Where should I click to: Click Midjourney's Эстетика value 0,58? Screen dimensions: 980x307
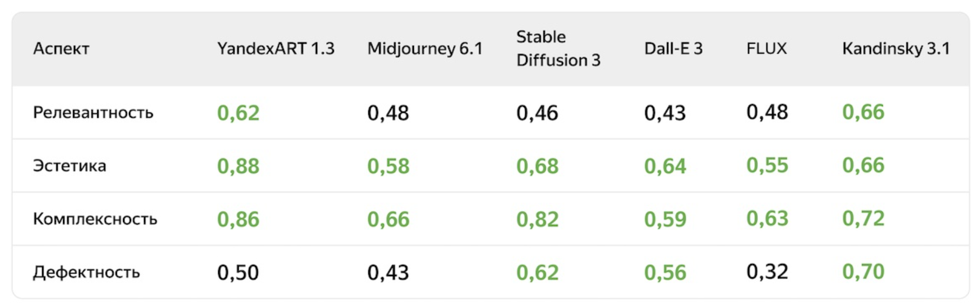388,166
